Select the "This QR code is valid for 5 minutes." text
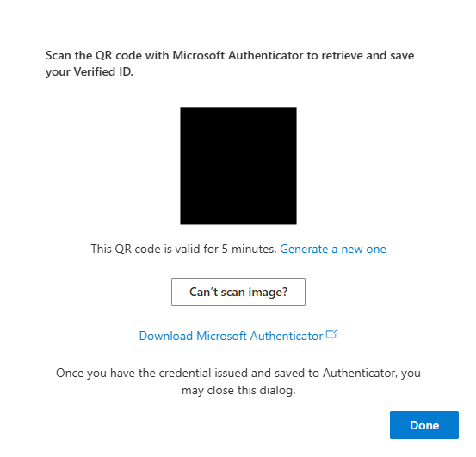Image resolution: width=476 pixels, height=457 pixels. (x=183, y=249)
